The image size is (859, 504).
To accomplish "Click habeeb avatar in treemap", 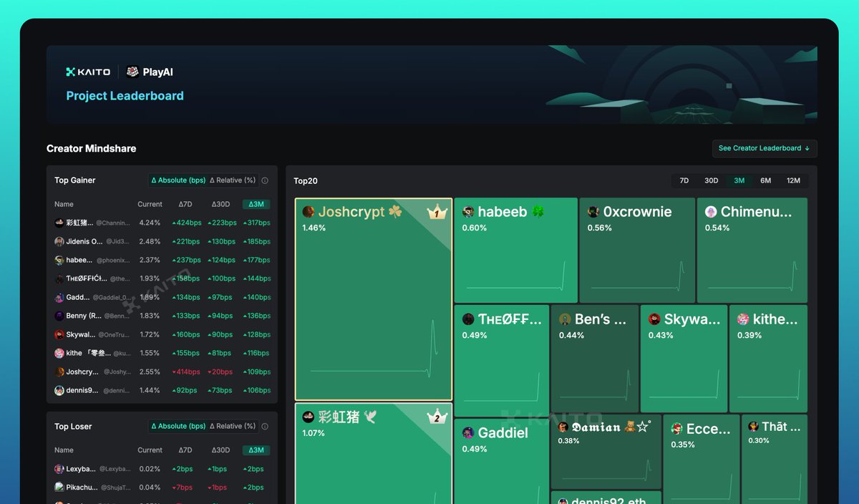I will 468,212.
